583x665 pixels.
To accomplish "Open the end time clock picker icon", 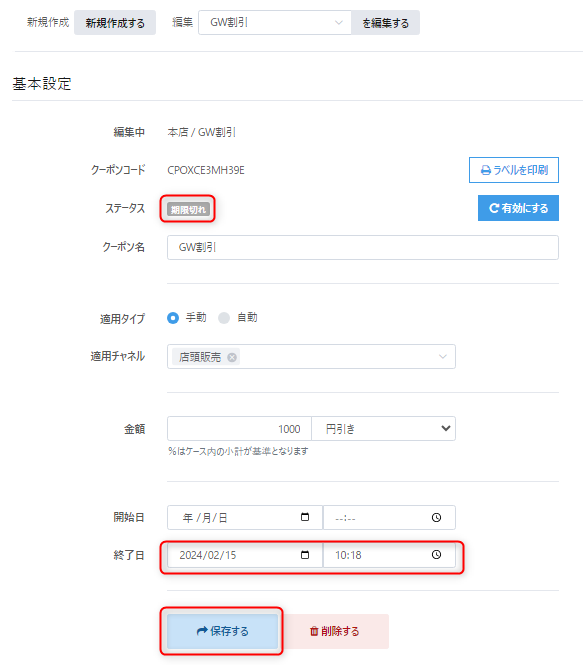I will 436,555.
